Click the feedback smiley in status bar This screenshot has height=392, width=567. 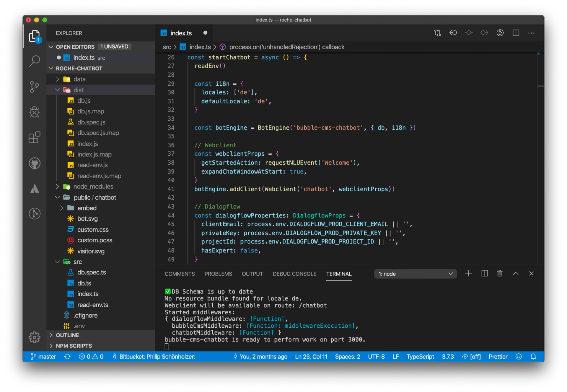(x=519, y=357)
